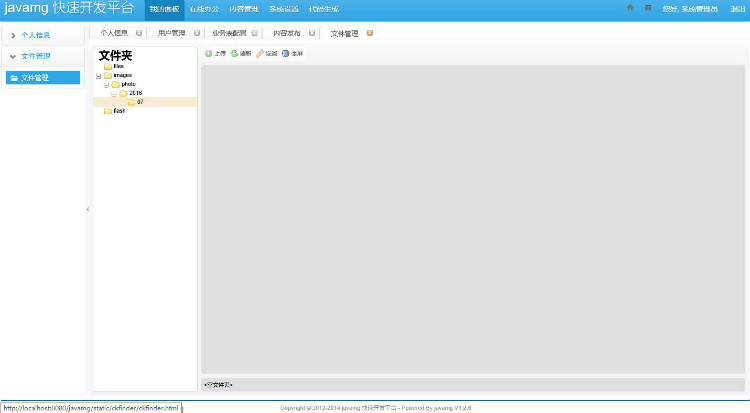Click the 2018 folder icon
This screenshot has width=750, height=413.
(123, 93)
